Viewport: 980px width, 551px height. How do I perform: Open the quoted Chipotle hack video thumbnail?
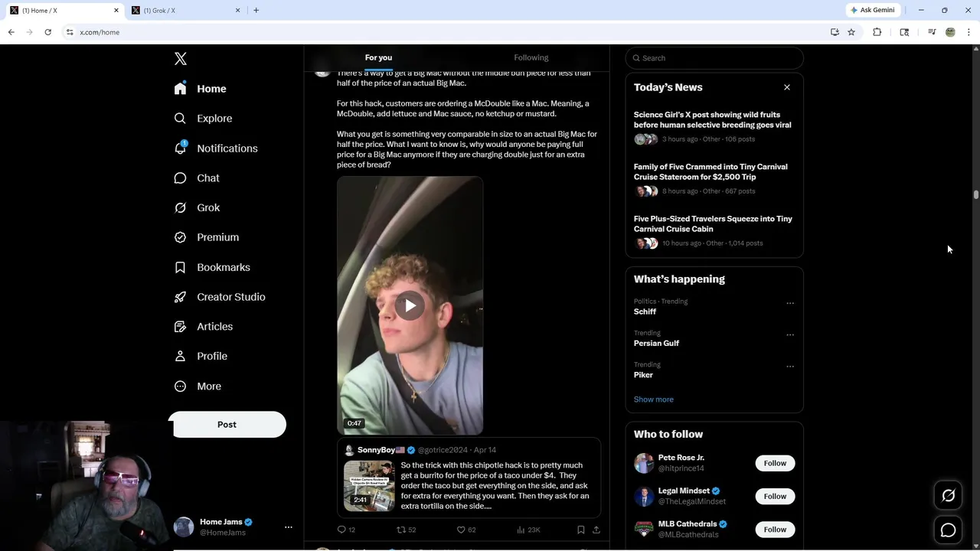pyautogui.click(x=369, y=485)
